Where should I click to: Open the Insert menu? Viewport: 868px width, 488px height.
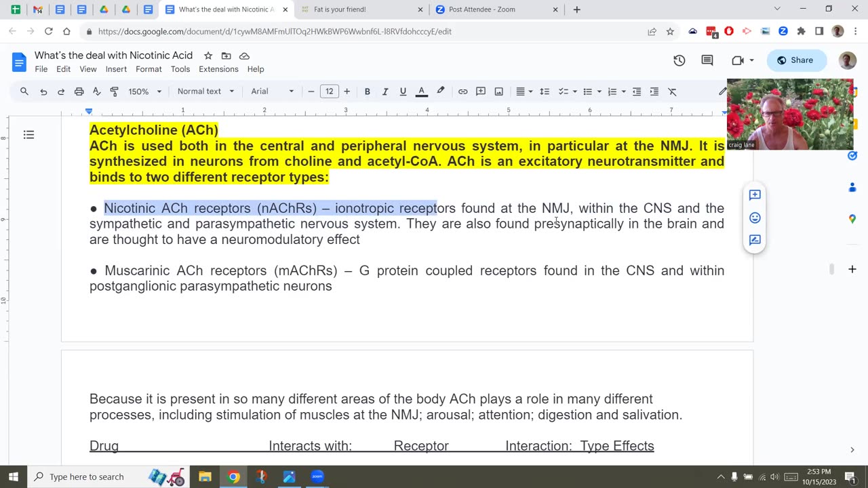click(116, 69)
